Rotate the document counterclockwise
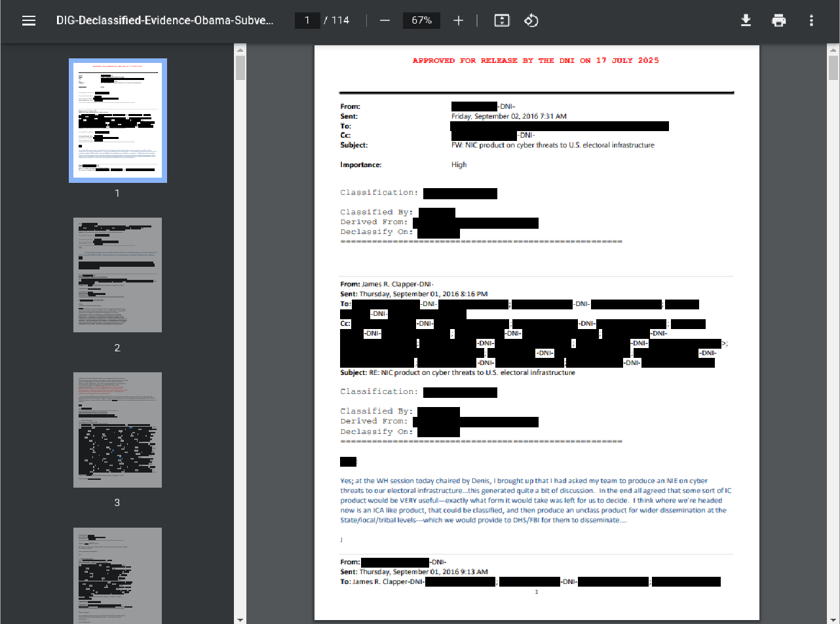Screen dimensions: 840x624 531,20
